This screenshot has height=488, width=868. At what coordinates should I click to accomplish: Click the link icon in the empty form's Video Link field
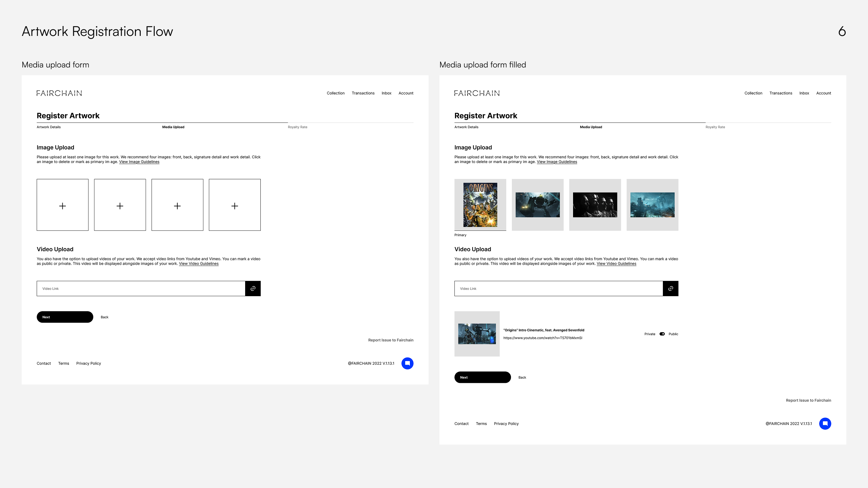click(x=253, y=288)
